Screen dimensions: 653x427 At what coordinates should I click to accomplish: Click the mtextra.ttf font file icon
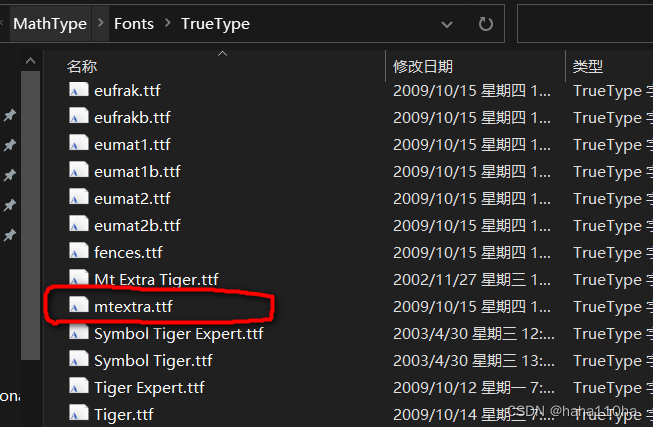[x=79, y=306]
